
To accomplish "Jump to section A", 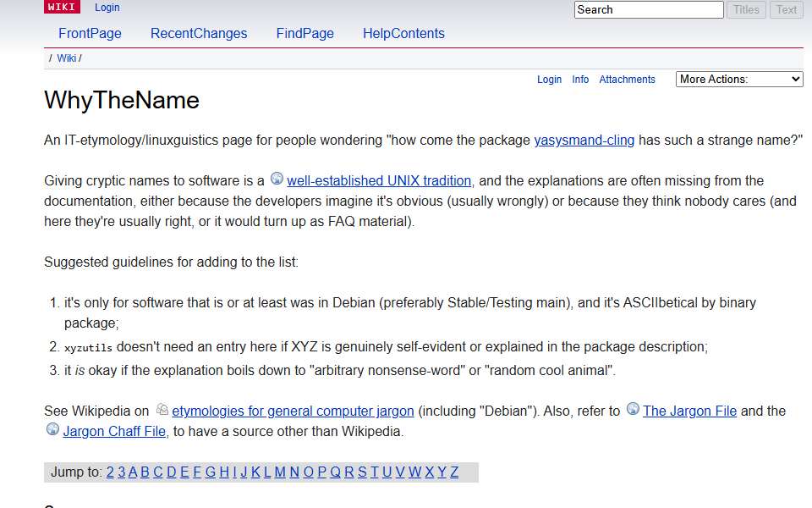I will [133, 472].
